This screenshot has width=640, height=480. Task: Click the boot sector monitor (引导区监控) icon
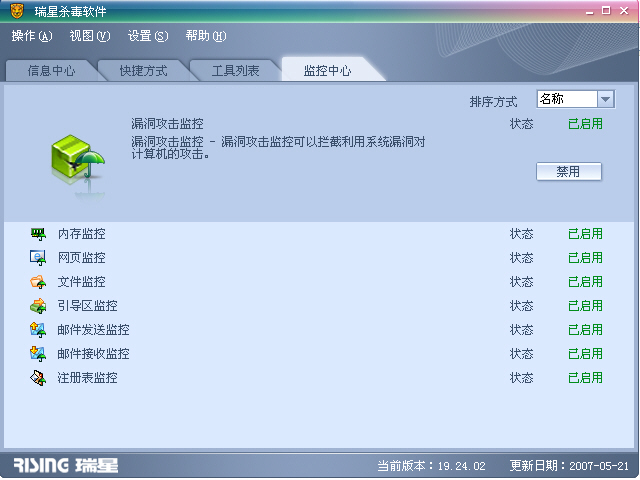38,306
